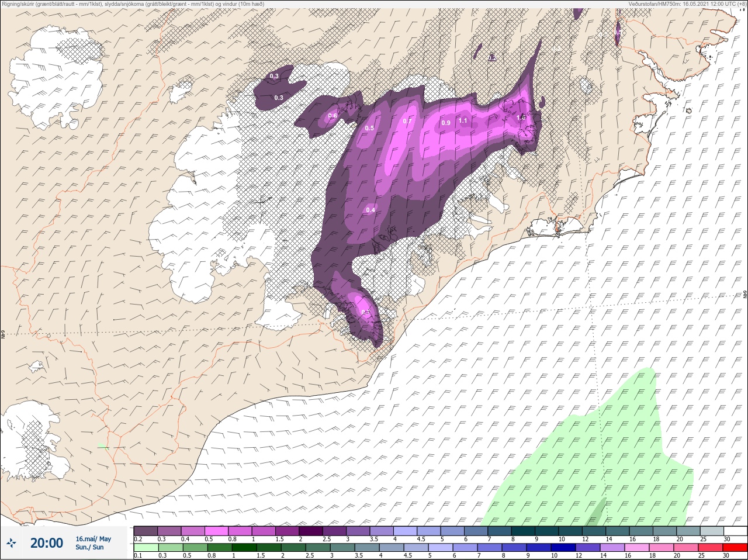Viewport: 748px width, 560px height.
Task: Pick the upper-row 0.5 bright pink swatch
Action: pos(217,531)
